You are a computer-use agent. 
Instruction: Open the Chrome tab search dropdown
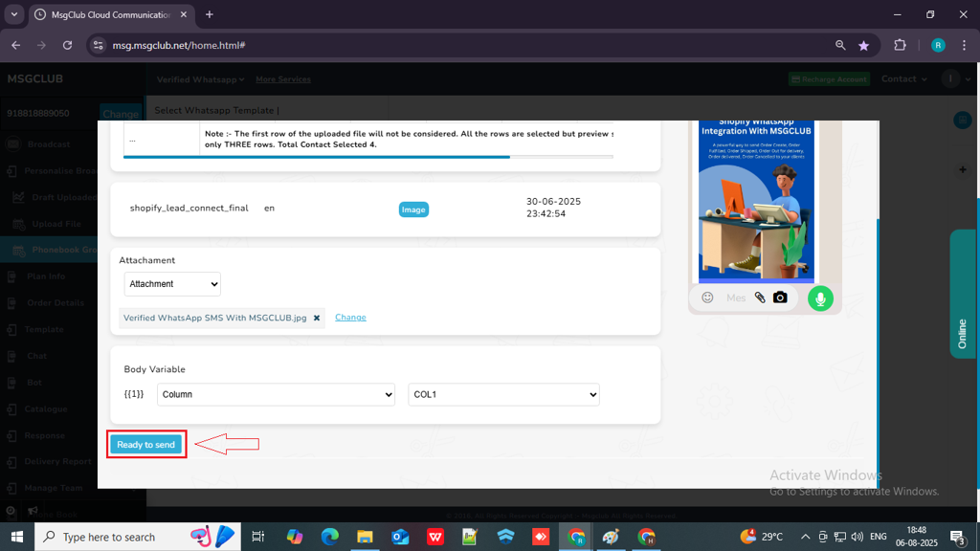13,14
